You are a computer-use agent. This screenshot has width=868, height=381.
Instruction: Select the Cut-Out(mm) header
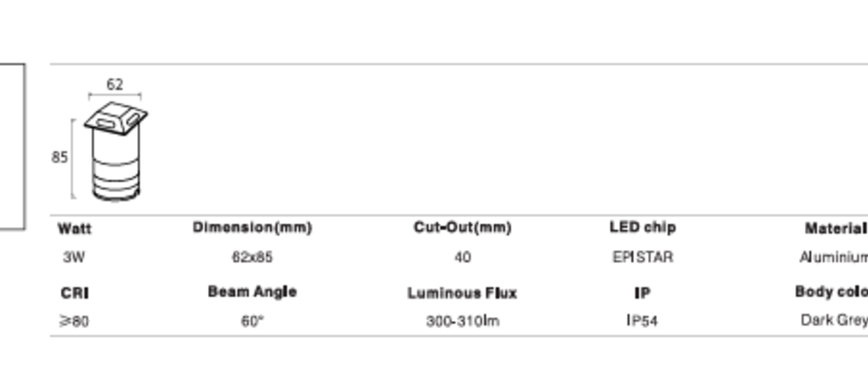[x=462, y=228]
